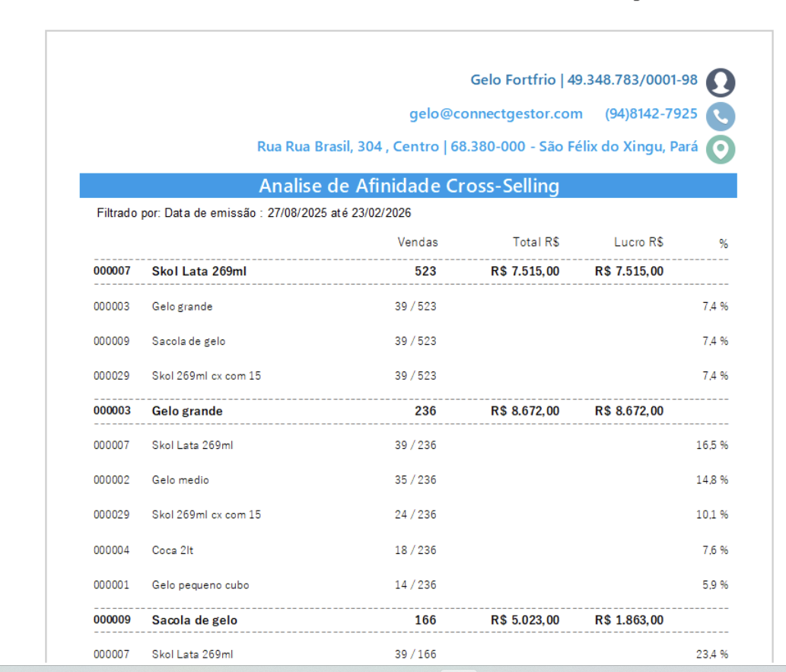Click the Analise de Afinidade Cross-Selling banner
Image resolution: width=786 pixels, height=672 pixels.
409,186
